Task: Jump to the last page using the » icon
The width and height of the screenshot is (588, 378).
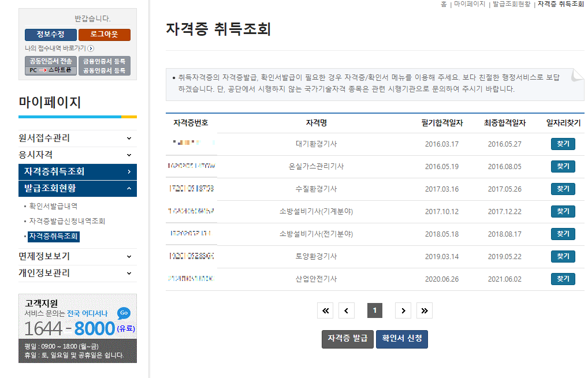Action: 424,310
